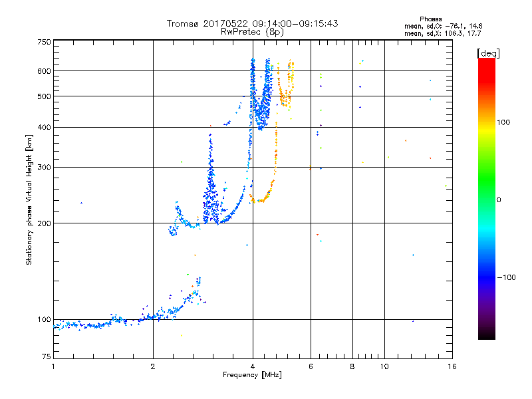Click the 'Frequency [MHz]' axis label
Viewport: 532px width, 399px height.
[252, 375]
